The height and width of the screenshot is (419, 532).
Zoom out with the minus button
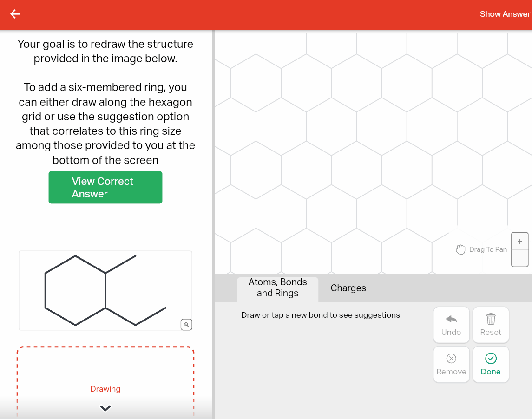[x=519, y=258]
